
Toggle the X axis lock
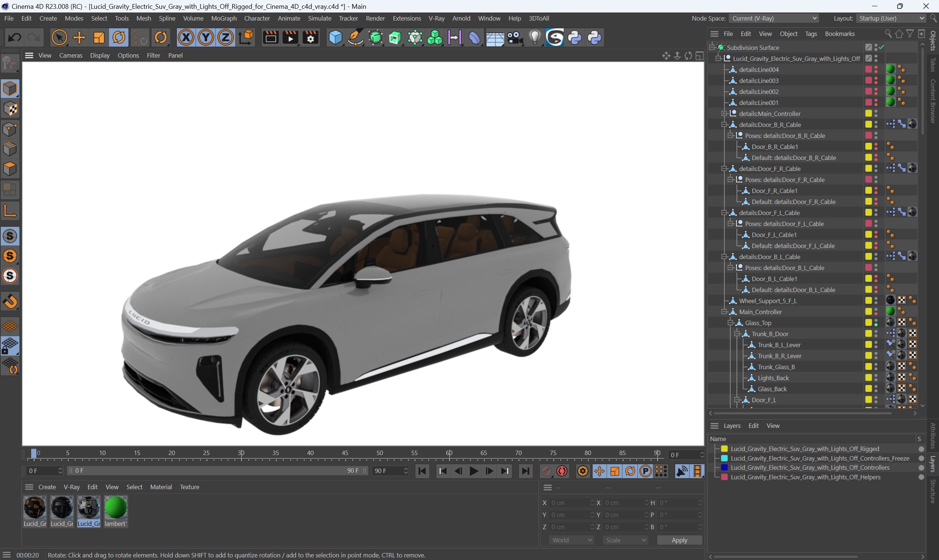tap(186, 37)
